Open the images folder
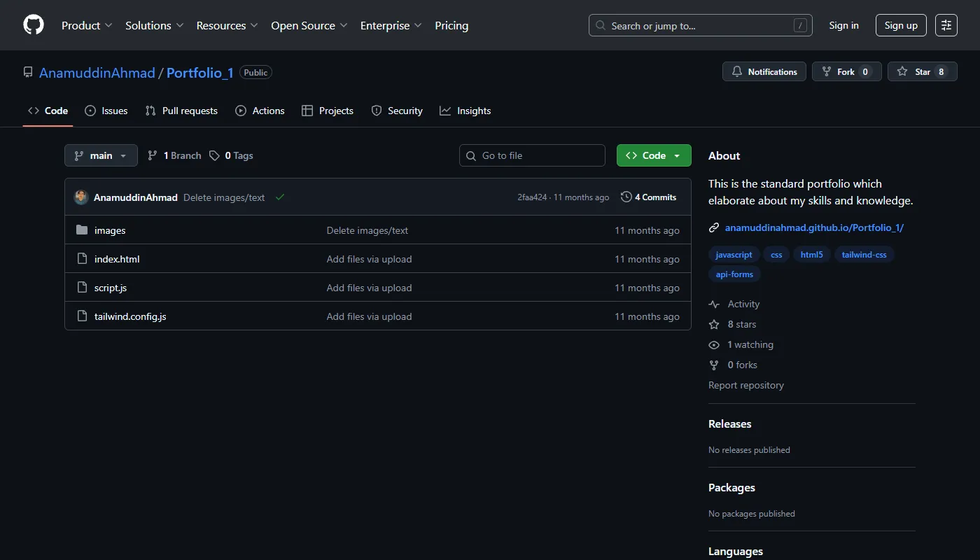The image size is (980, 560). pos(110,230)
